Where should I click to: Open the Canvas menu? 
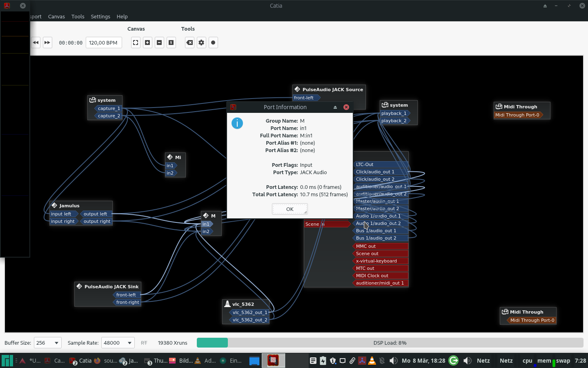[x=56, y=16]
